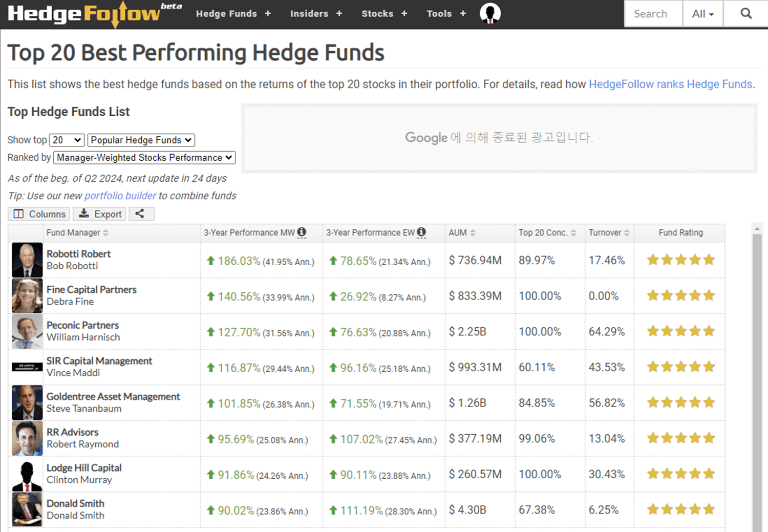
Task: Open SIR Capital Management fund link
Action: 99,361
